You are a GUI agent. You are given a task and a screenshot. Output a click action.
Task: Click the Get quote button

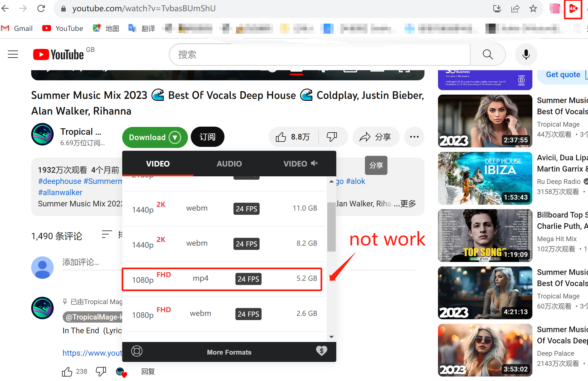click(563, 74)
